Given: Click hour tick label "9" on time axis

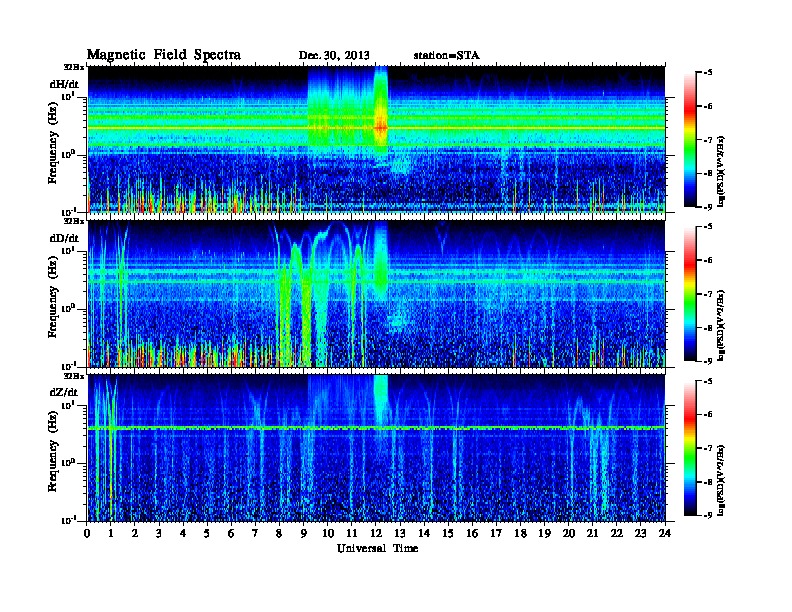Looking at the screenshot, I should (304, 533).
